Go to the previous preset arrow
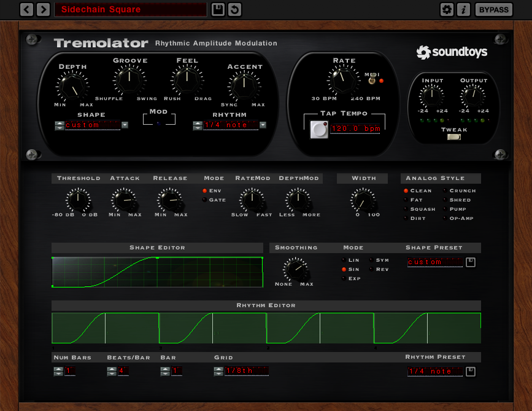Screen dimensions: 532x411 pyautogui.click(x=27, y=9)
